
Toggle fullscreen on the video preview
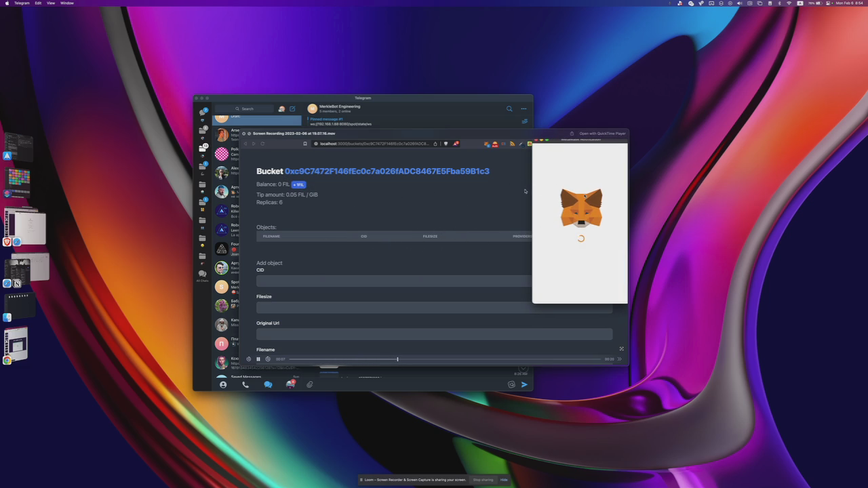click(621, 349)
